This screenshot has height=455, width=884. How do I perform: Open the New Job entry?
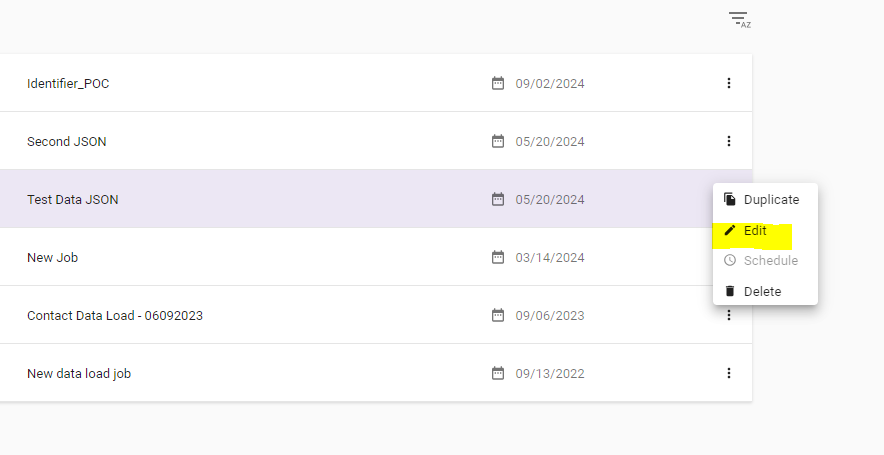click(x=53, y=258)
